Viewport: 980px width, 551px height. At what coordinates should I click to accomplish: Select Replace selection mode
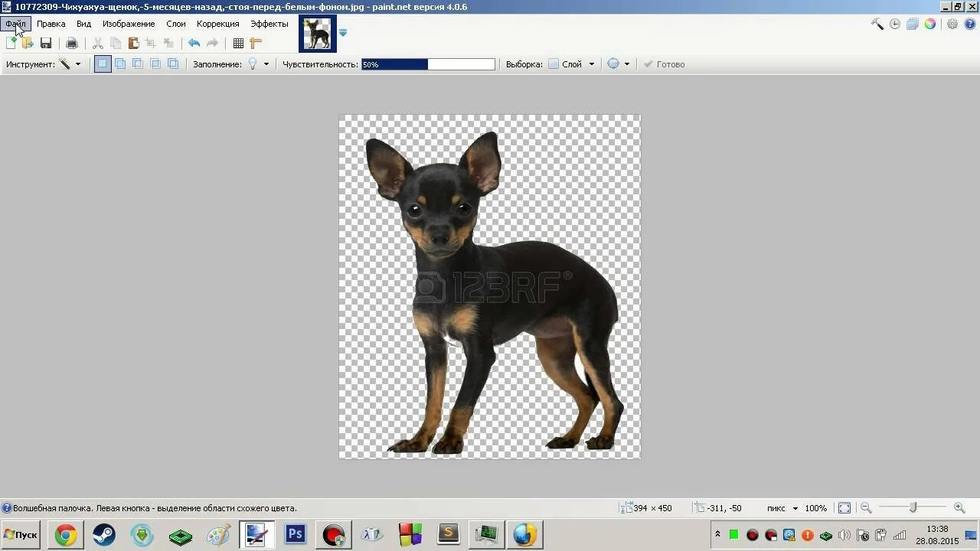[103, 64]
